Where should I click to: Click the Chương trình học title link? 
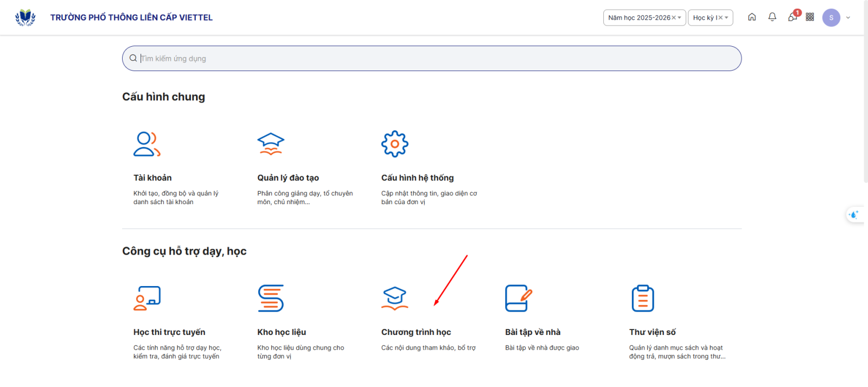[x=416, y=332]
